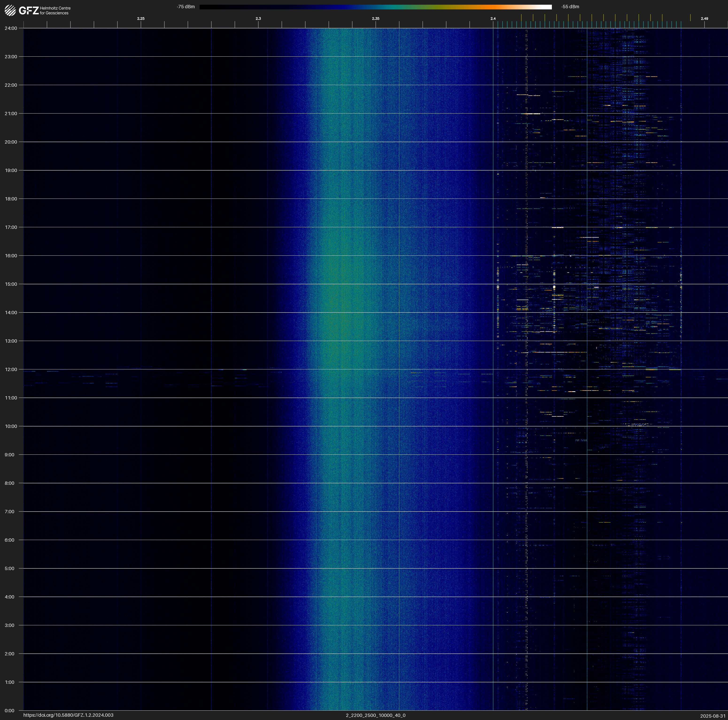Click the 0:00 time axis label

point(9,711)
